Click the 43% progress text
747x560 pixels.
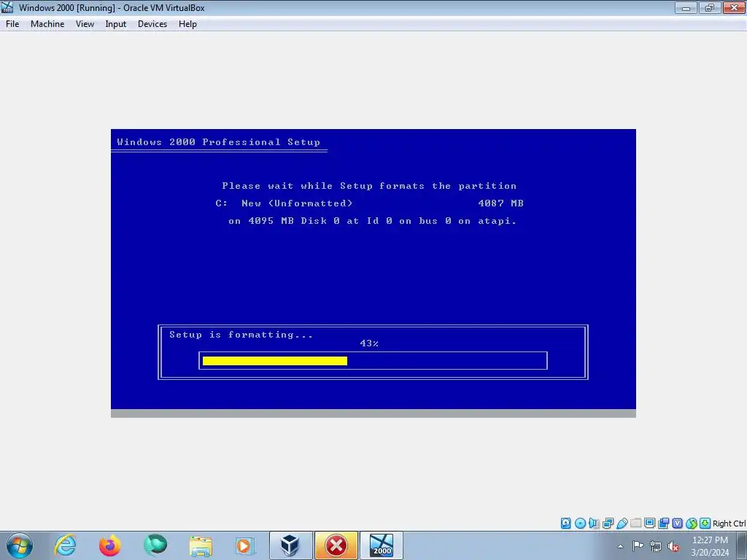369,343
